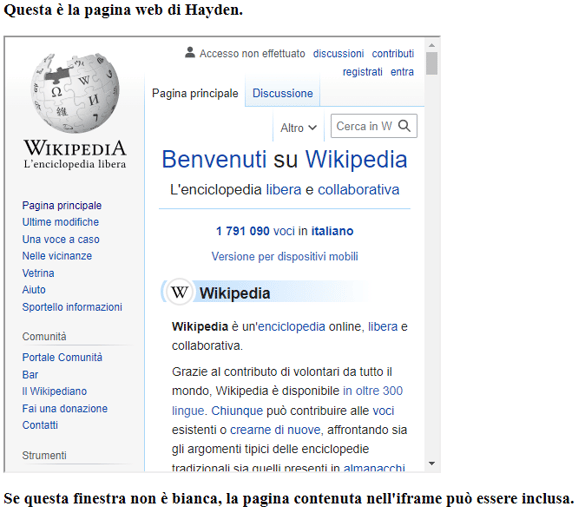Click the iframe scrollbar down arrow
The width and height of the screenshot is (585, 513).
(x=432, y=464)
